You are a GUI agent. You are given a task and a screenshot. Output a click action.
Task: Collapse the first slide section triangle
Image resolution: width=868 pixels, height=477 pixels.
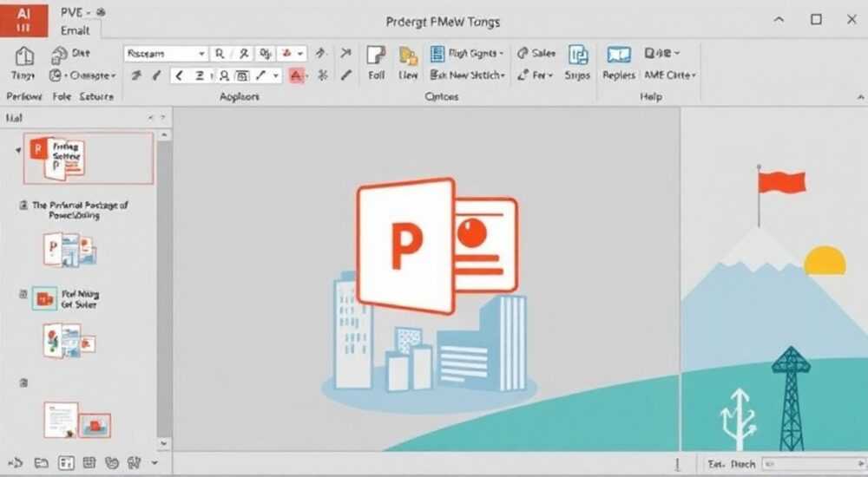point(18,150)
